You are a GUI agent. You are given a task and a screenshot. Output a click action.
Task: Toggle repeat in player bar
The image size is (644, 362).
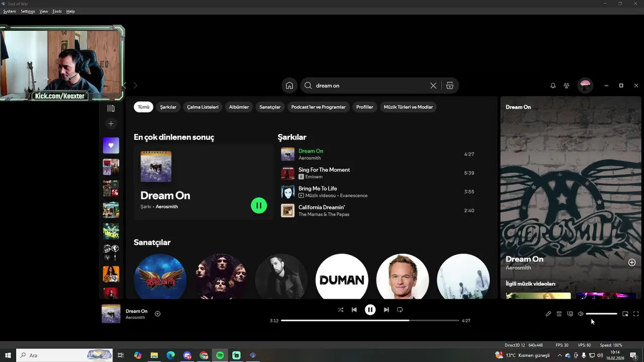400,310
